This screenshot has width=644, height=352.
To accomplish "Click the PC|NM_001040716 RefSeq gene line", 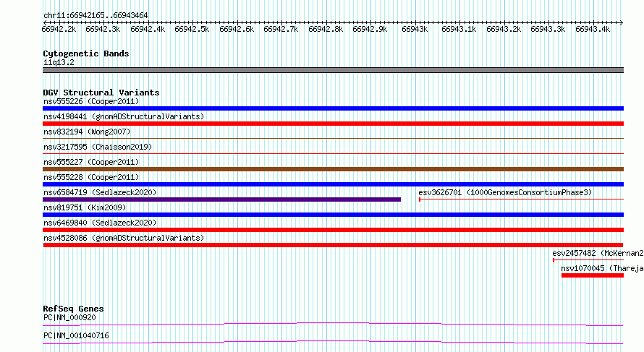I will click(333, 343).
